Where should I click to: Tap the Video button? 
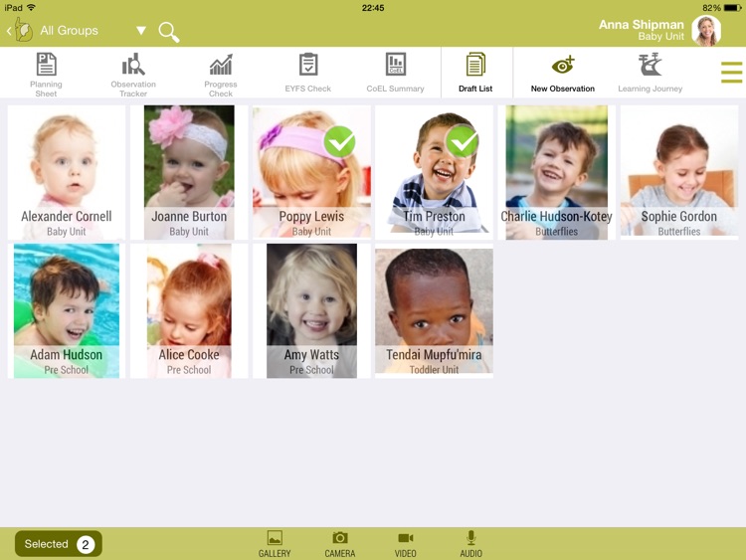point(406,543)
